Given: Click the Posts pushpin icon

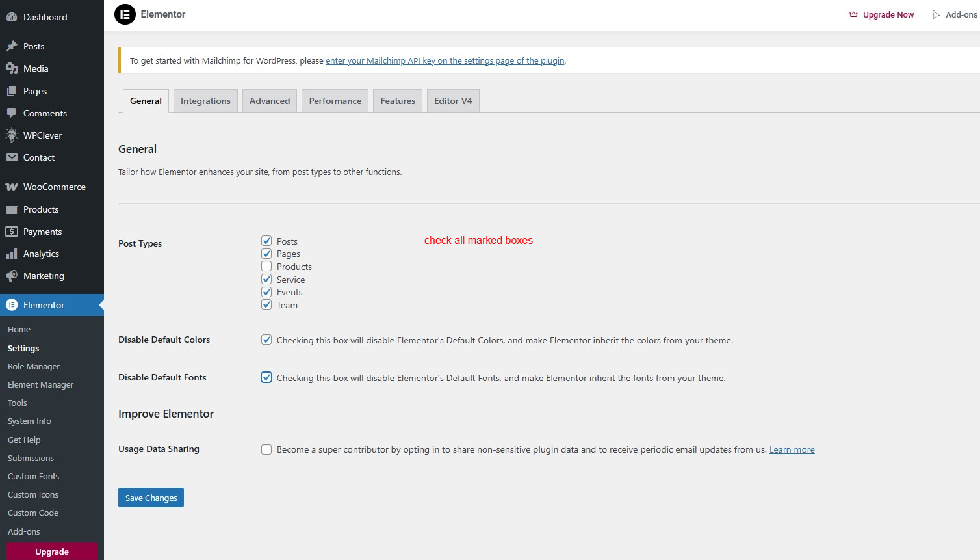Looking at the screenshot, I should 12,46.
